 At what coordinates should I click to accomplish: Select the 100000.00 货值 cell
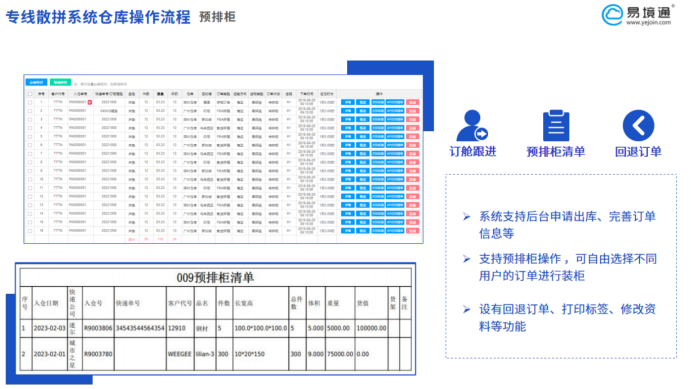(371, 328)
